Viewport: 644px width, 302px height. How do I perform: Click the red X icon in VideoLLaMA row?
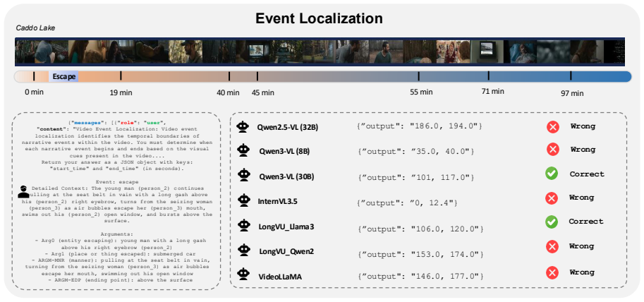click(x=552, y=272)
